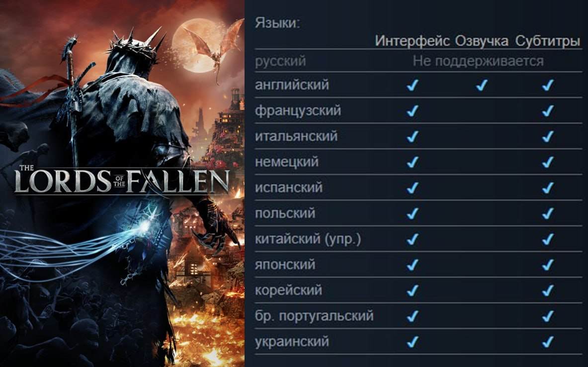Select the русский language row label
588x367 pixels.
(280, 61)
